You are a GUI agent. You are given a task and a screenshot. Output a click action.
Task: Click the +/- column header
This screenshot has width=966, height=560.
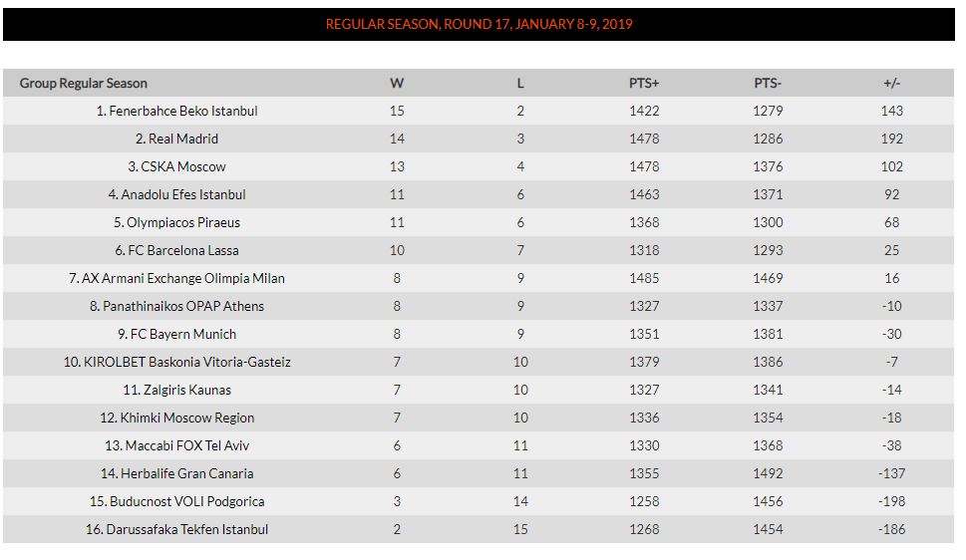point(891,83)
